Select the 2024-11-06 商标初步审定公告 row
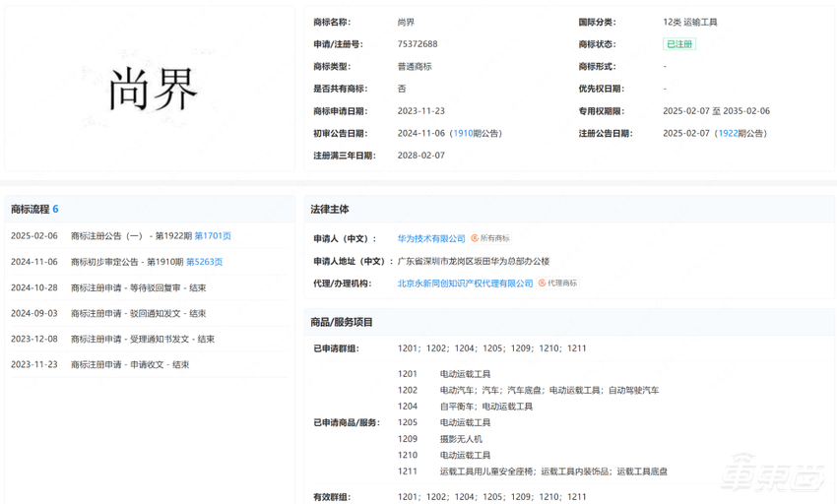 point(150,262)
